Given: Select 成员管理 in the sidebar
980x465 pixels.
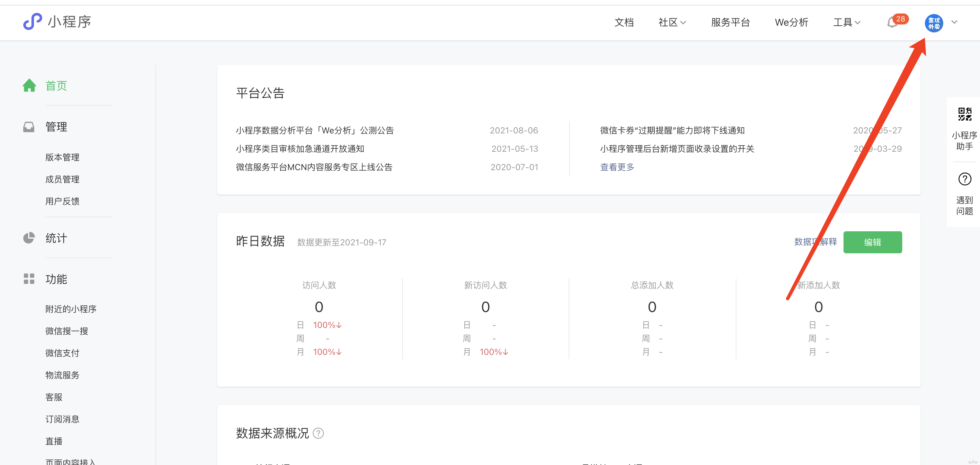Looking at the screenshot, I should [62, 179].
